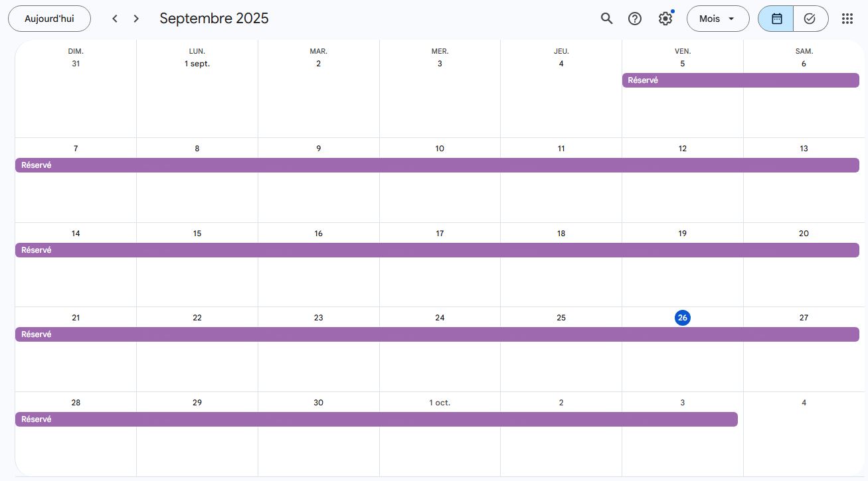Click the Aujourd'hui button
The width and height of the screenshot is (868, 481).
(x=49, y=19)
